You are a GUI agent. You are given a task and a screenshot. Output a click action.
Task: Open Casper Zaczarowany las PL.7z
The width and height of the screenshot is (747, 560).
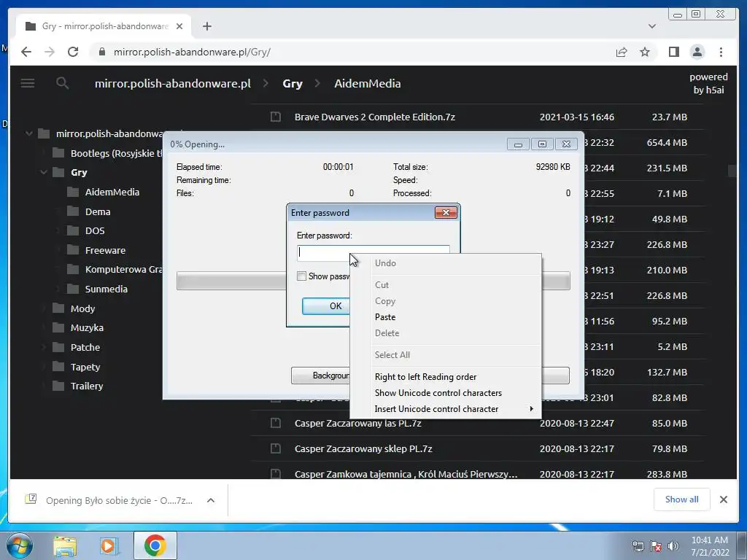(x=357, y=423)
